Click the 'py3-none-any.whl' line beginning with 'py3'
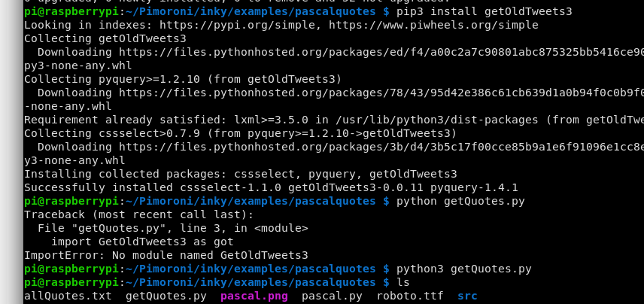This screenshot has width=644, height=304. coord(78,65)
